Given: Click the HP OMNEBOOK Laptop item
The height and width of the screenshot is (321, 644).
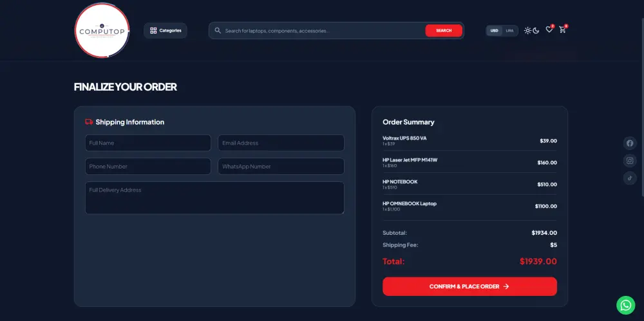Looking at the screenshot, I should point(410,204).
